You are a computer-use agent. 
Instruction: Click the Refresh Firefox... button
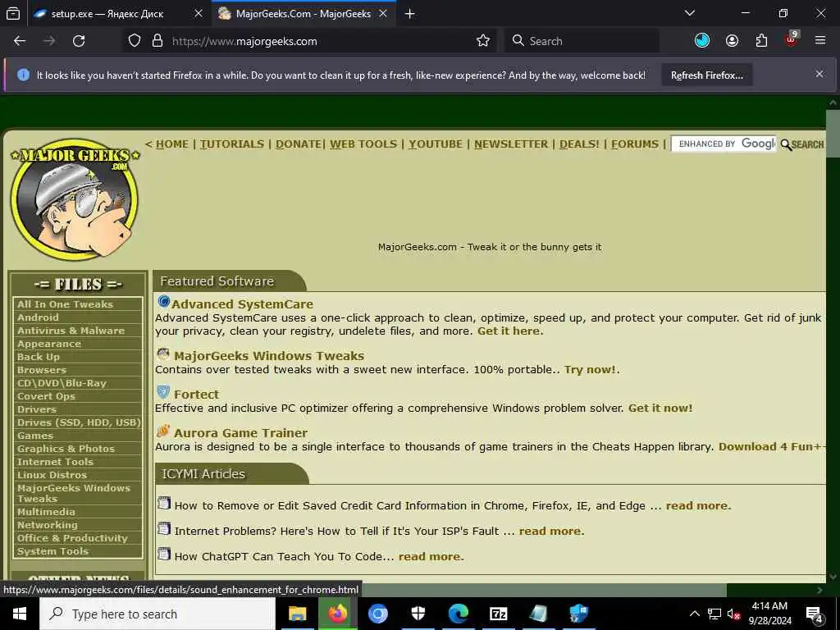point(706,75)
